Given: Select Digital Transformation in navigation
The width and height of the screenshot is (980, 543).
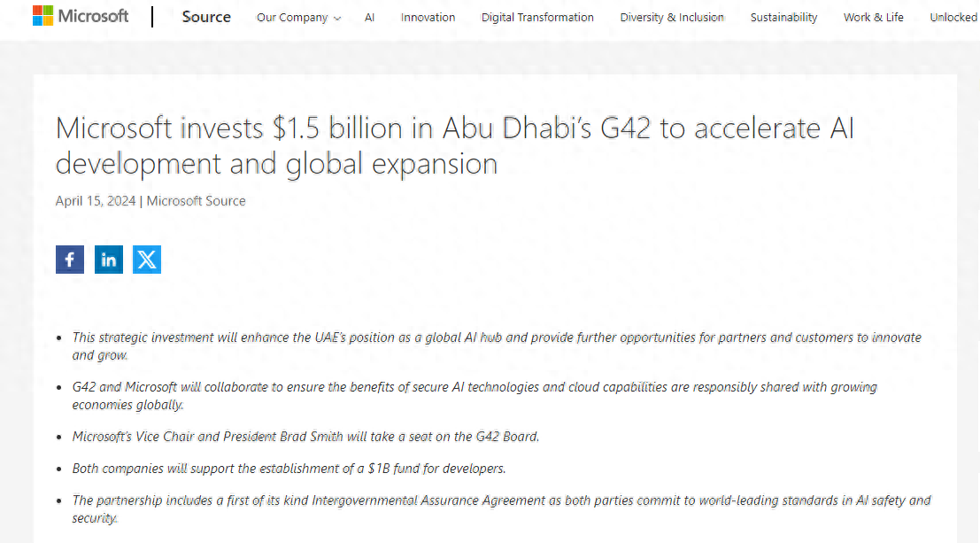Looking at the screenshot, I should (x=537, y=18).
